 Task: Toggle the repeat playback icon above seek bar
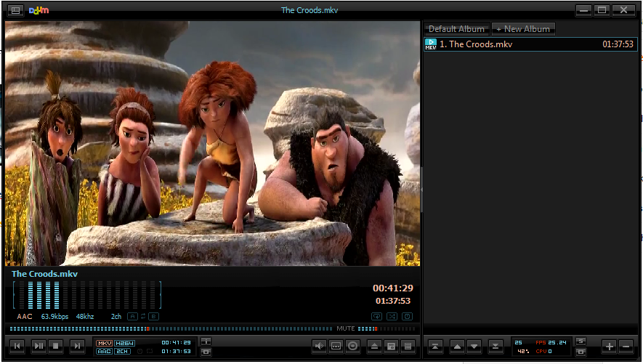(x=376, y=317)
